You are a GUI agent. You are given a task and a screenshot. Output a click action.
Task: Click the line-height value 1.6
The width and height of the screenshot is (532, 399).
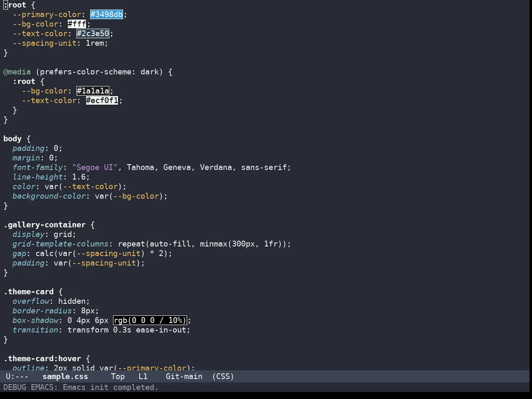(79, 177)
